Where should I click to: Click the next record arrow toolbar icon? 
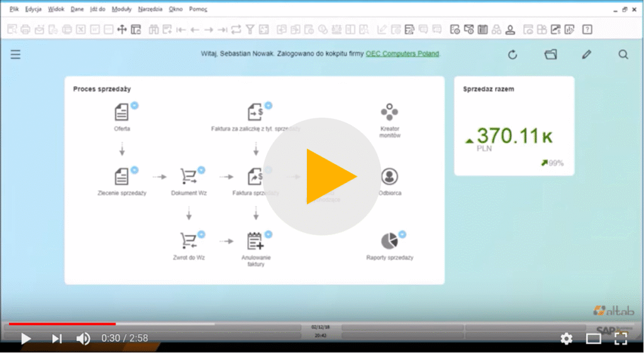[x=209, y=30]
